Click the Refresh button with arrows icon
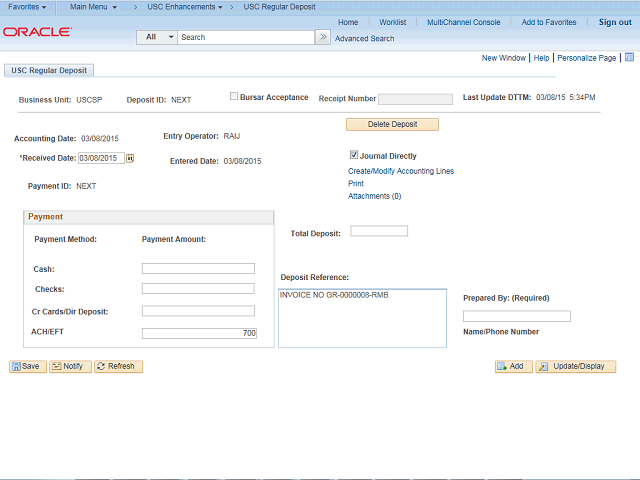Screen dimensions: 640x480 coord(118,366)
